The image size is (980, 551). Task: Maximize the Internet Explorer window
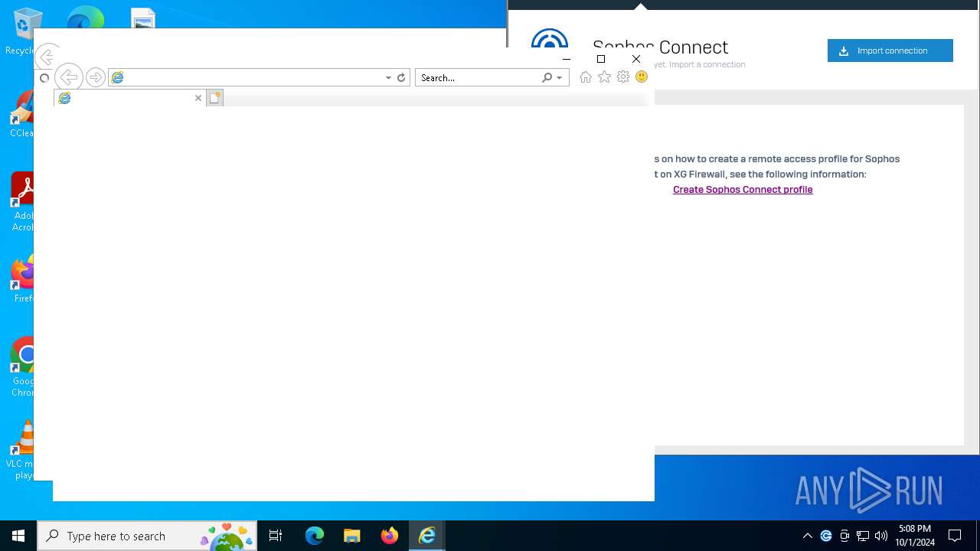click(601, 59)
